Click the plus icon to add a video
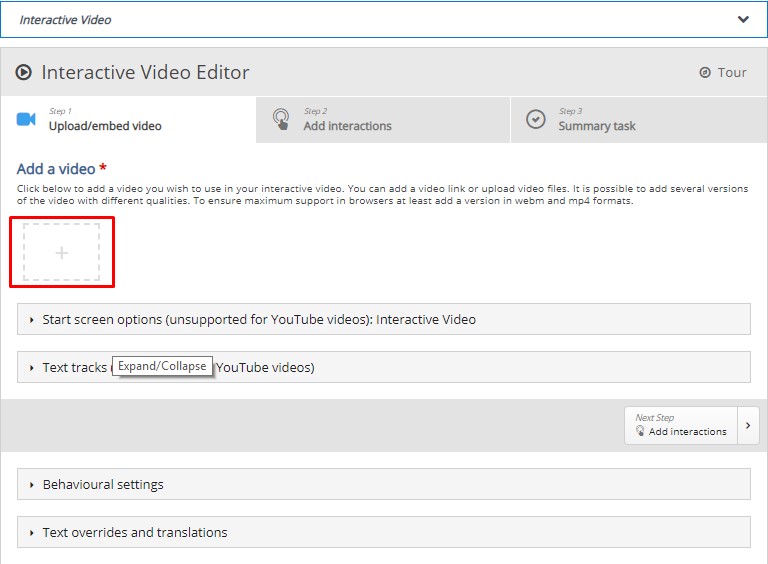The height and width of the screenshot is (564, 768). click(x=61, y=253)
